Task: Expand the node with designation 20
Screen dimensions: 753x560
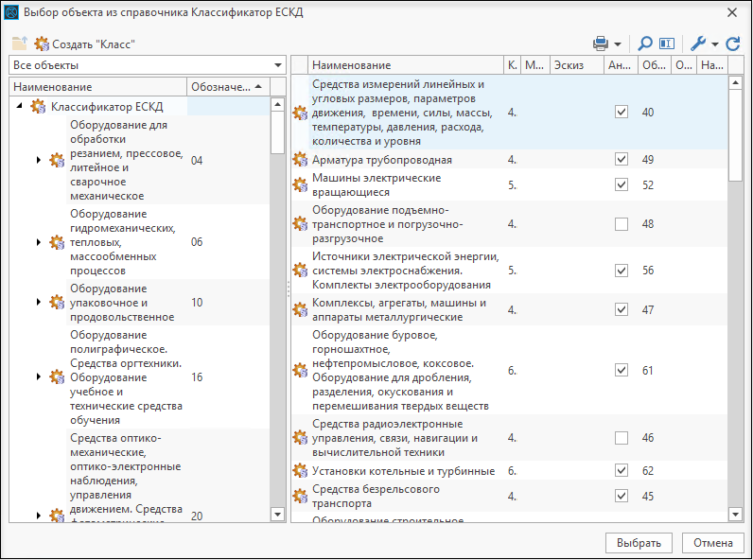Action: (x=39, y=516)
